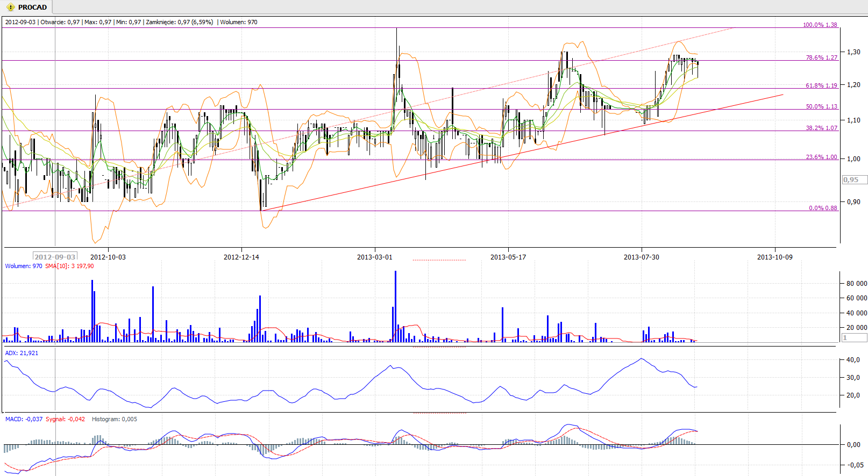Screen dimensions: 868x476
Task: Select the 100.0% 1.38 Fibonacci label
Action: click(820, 25)
